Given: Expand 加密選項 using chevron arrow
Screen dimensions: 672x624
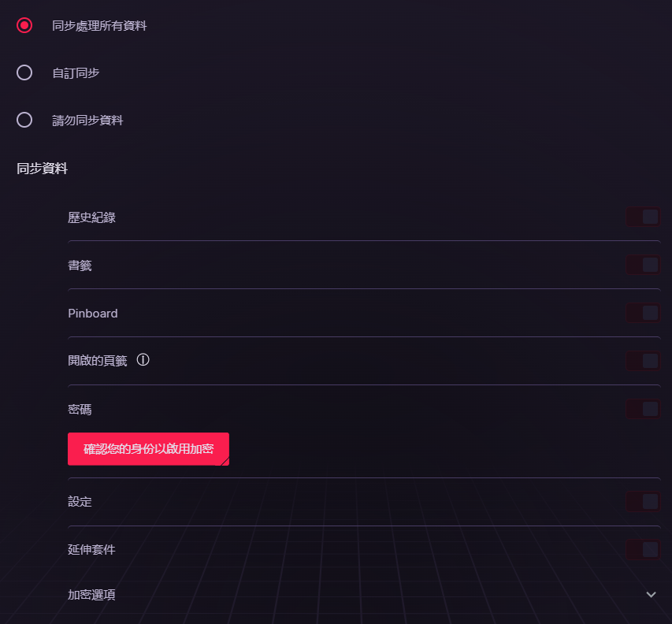Looking at the screenshot, I should [651, 594].
